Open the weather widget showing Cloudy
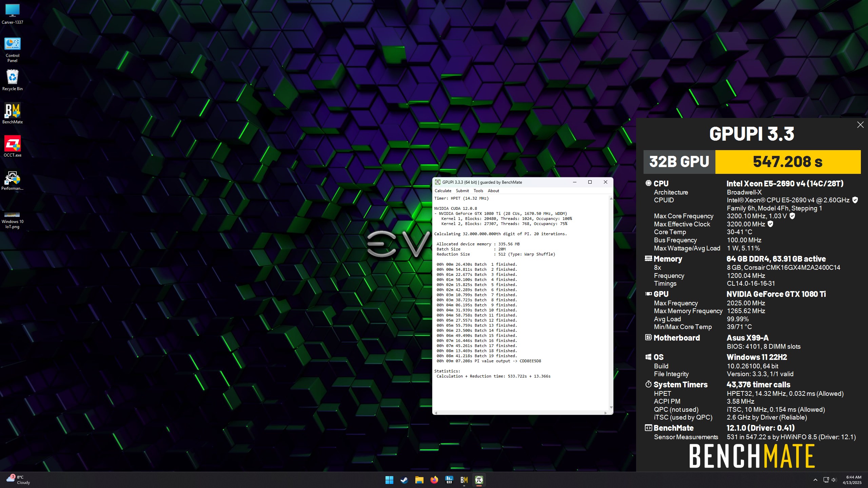The width and height of the screenshot is (868, 488). click(18, 480)
